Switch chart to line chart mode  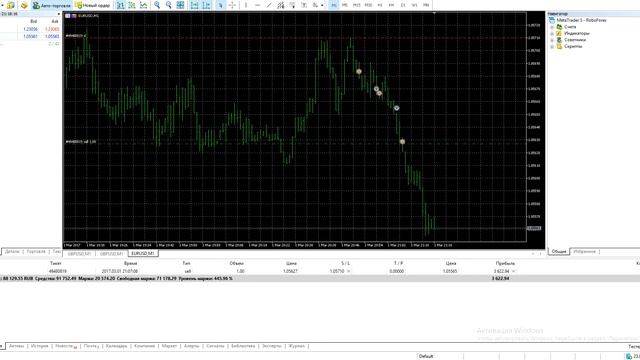click(144, 5)
